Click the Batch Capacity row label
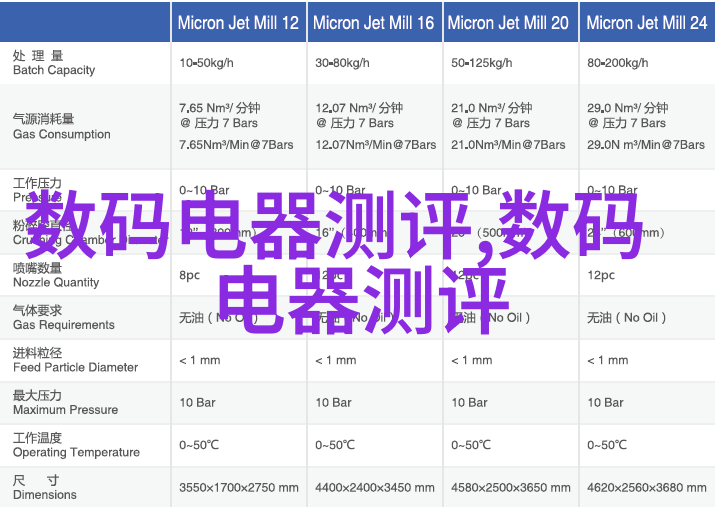The image size is (722, 507). click(x=54, y=63)
